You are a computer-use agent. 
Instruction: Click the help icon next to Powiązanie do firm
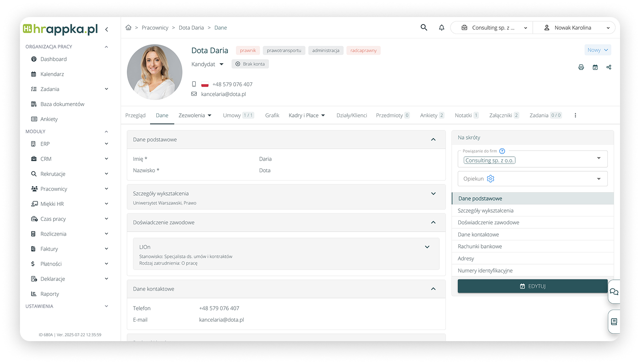tap(502, 151)
